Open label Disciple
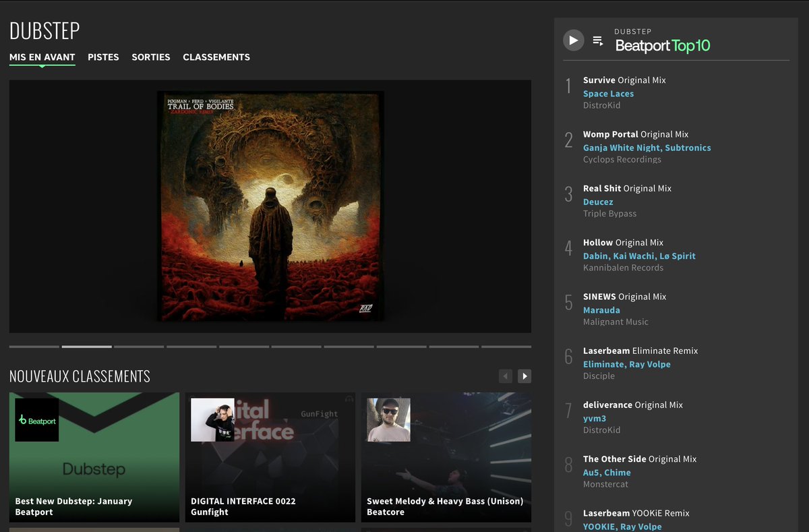 tap(599, 376)
